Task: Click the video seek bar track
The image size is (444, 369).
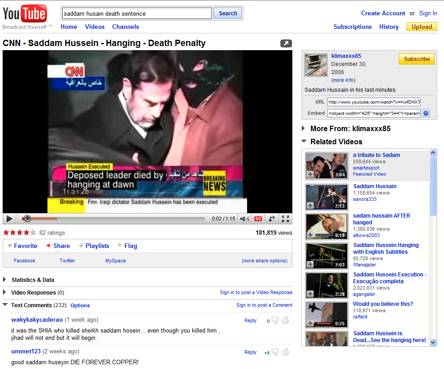Action: (x=113, y=219)
